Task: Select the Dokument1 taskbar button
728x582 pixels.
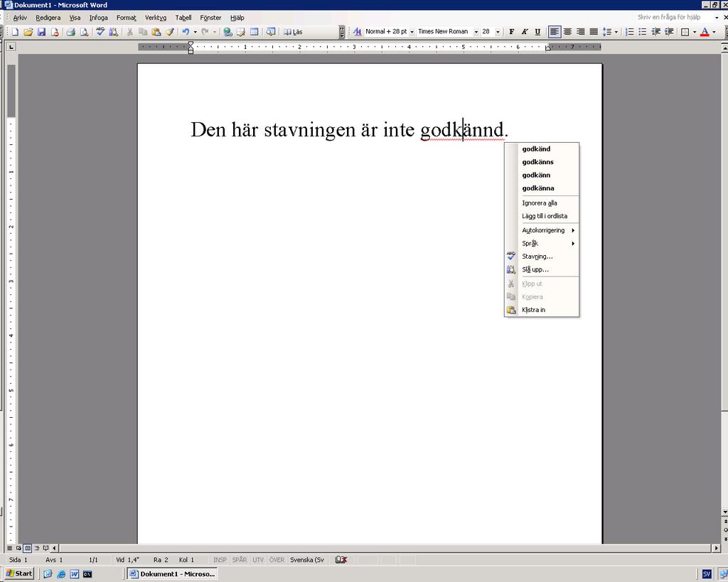Action: 172,573
